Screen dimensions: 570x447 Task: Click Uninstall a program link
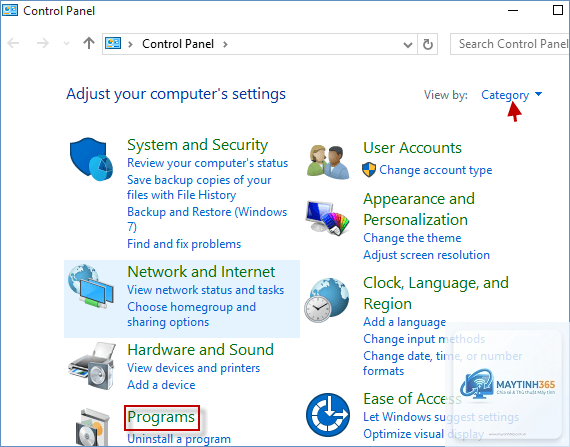[179, 439]
